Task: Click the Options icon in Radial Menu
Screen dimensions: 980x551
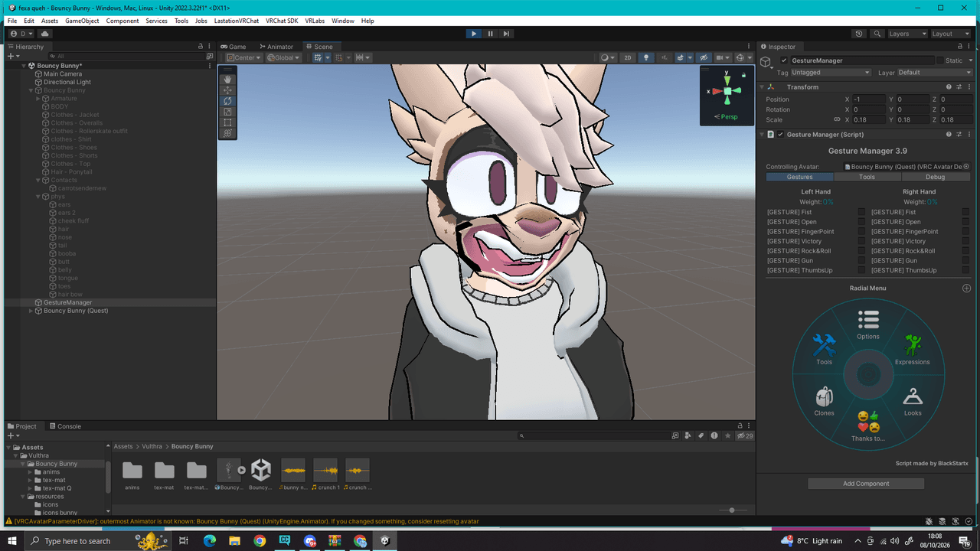Action: point(868,319)
